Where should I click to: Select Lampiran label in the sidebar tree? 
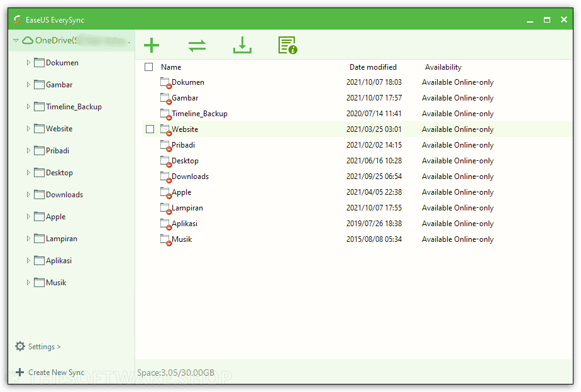pos(62,239)
